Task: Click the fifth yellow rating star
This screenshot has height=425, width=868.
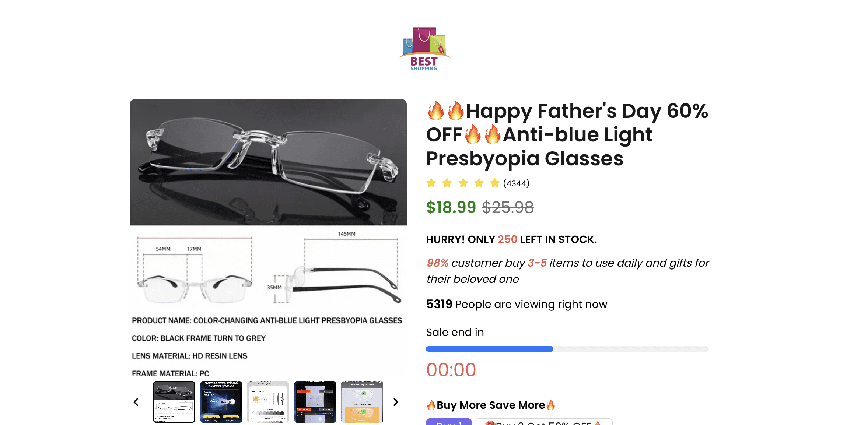Action: click(494, 183)
